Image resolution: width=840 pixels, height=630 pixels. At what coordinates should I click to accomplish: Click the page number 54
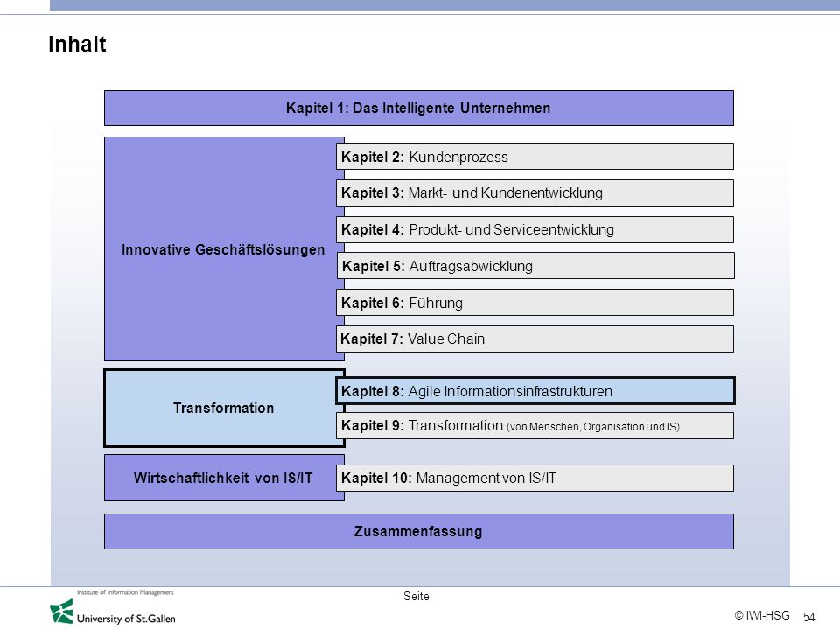pos(808,617)
